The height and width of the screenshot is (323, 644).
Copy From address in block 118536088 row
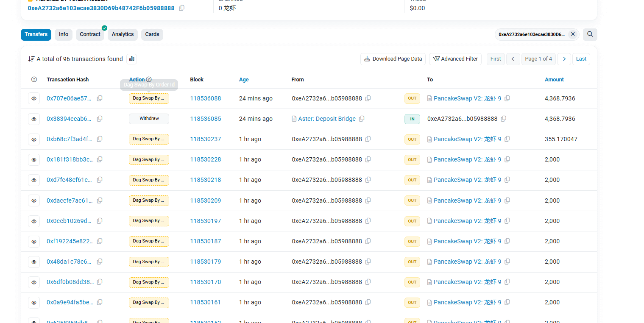[368, 98]
